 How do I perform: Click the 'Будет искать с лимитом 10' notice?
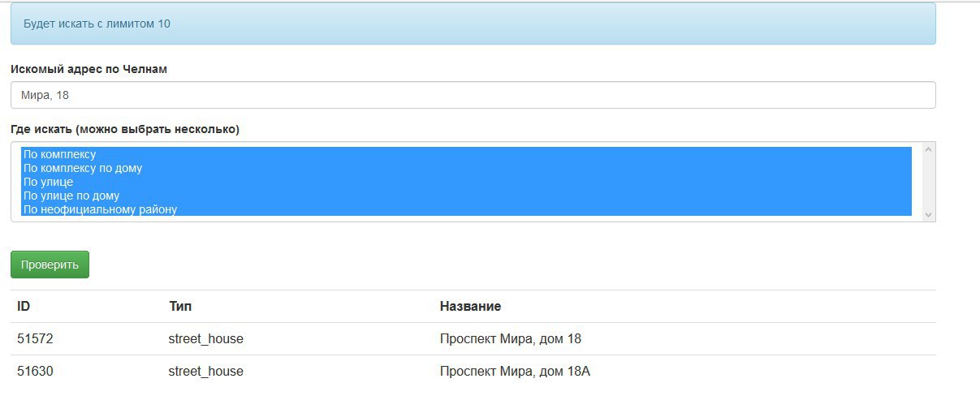pyautogui.click(x=473, y=24)
